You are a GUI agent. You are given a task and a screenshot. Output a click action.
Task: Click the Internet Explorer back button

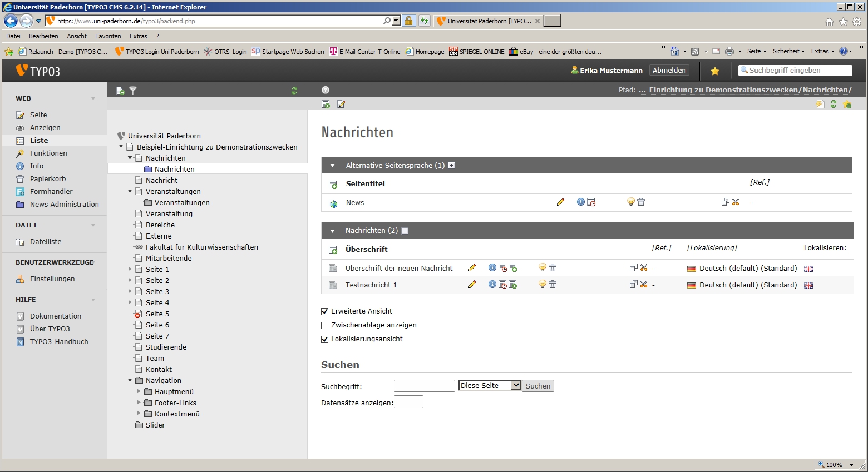click(x=11, y=21)
